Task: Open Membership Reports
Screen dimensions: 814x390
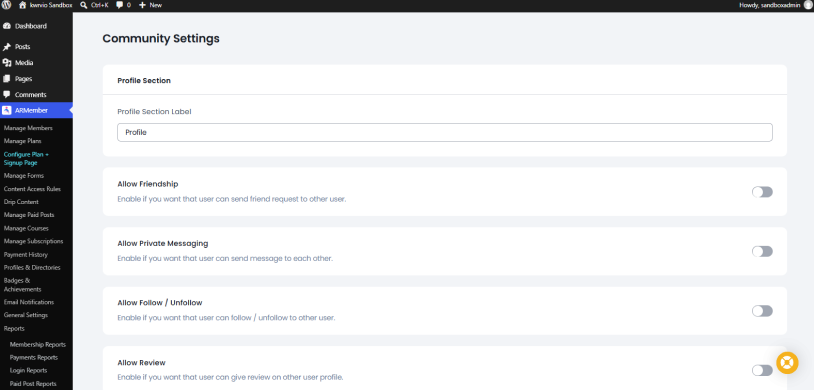Action: coord(38,345)
